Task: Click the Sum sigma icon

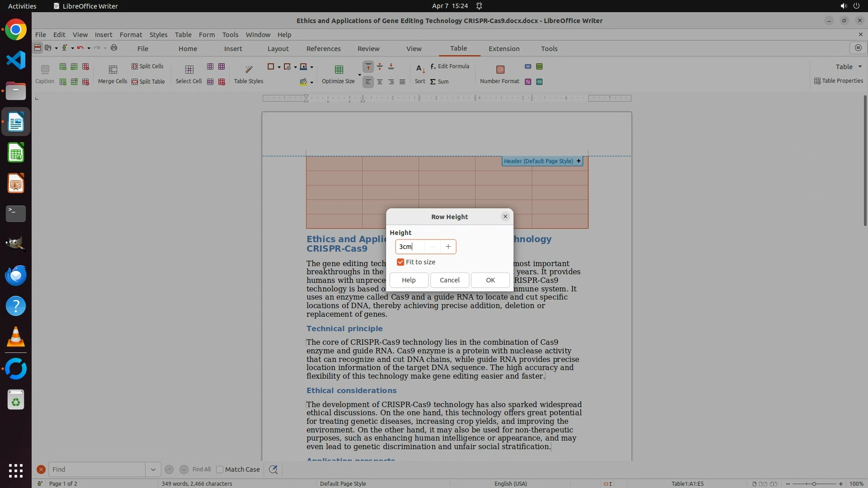Action: click(433, 82)
